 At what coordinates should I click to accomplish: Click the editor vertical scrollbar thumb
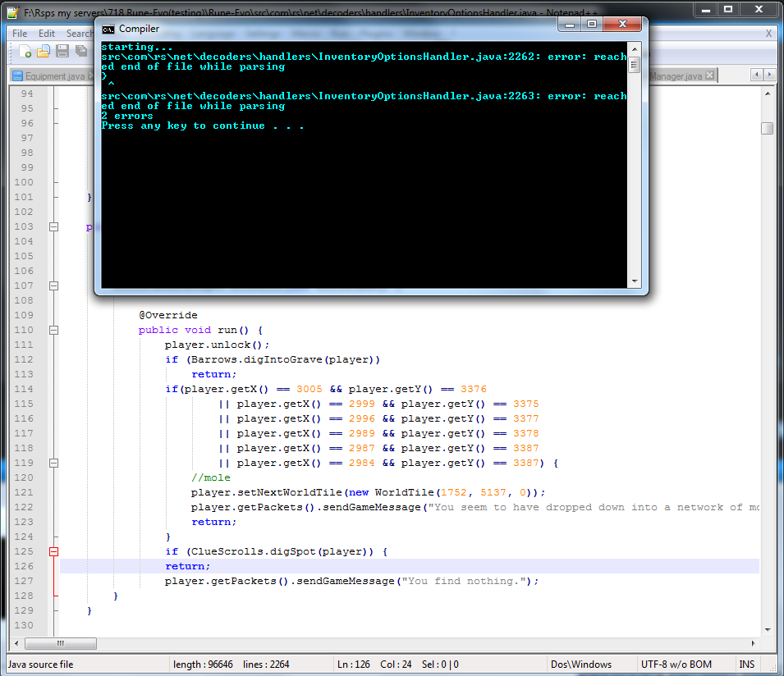[x=767, y=129]
